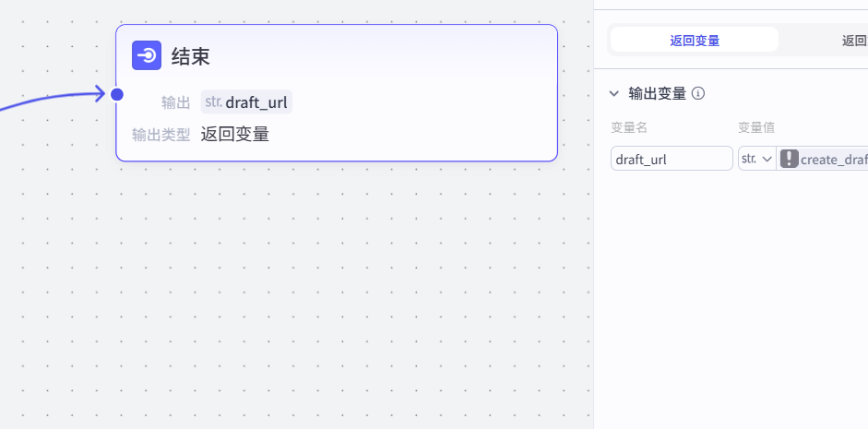Image resolution: width=868 pixels, height=429 pixels.
Task: Click the str. draft_url tag in the node
Action: click(247, 102)
